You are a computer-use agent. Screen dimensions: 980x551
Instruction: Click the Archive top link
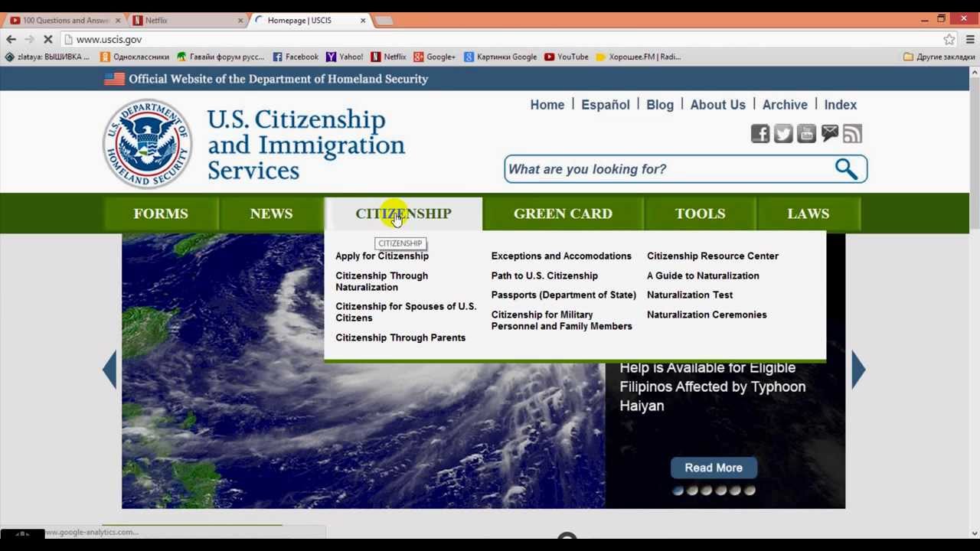785,105
